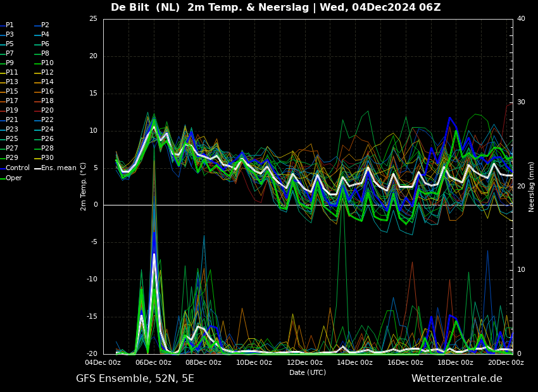Click the P23 legend entry
The image size is (538, 392).
[12, 130]
